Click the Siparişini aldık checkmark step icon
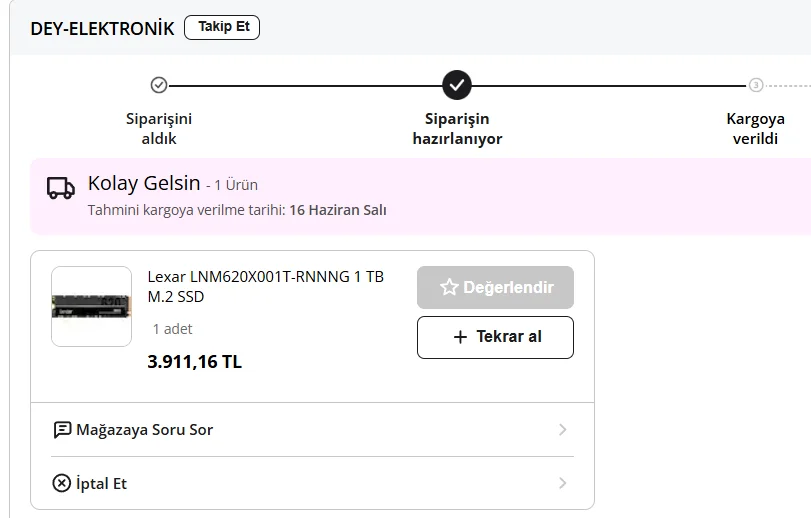 tap(159, 85)
